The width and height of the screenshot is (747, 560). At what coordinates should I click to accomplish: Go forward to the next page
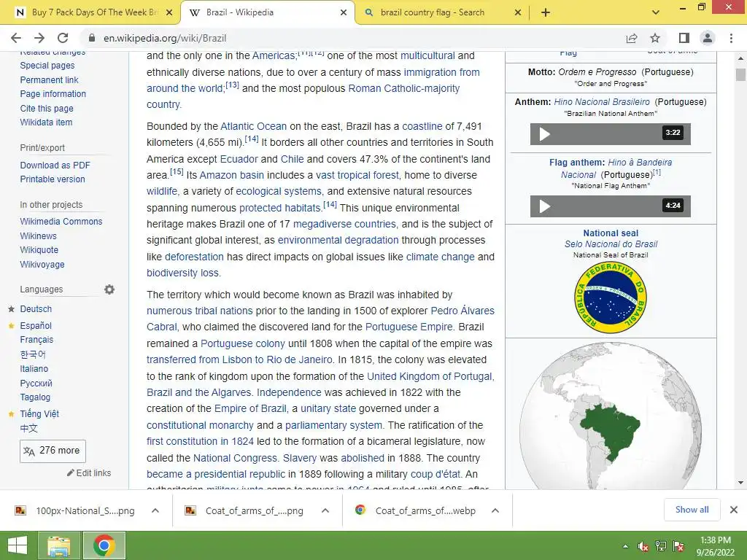click(39, 38)
